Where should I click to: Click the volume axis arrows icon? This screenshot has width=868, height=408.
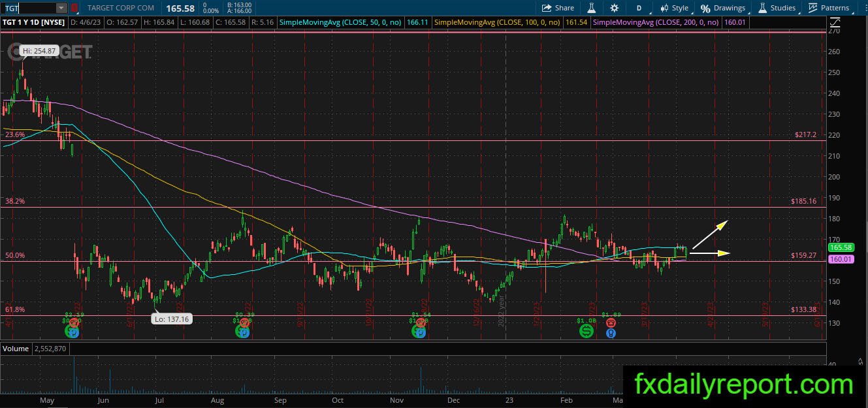tap(861, 360)
